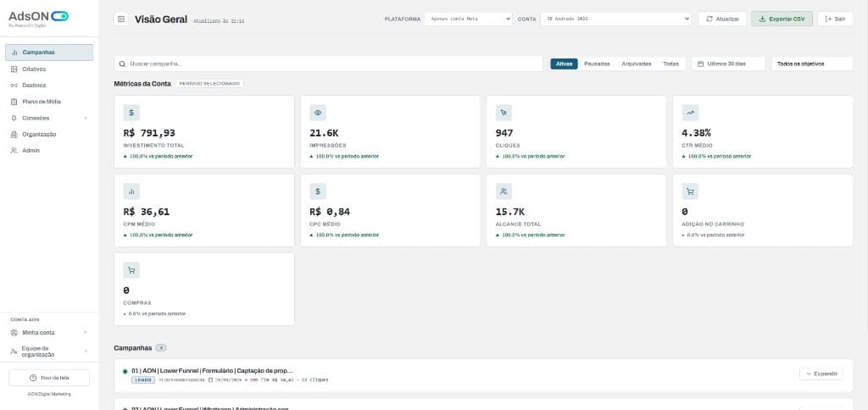Image resolution: width=868 pixels, height=410 pixels.
Task: Start the Tour da tela
Action: tap(49, 378)
